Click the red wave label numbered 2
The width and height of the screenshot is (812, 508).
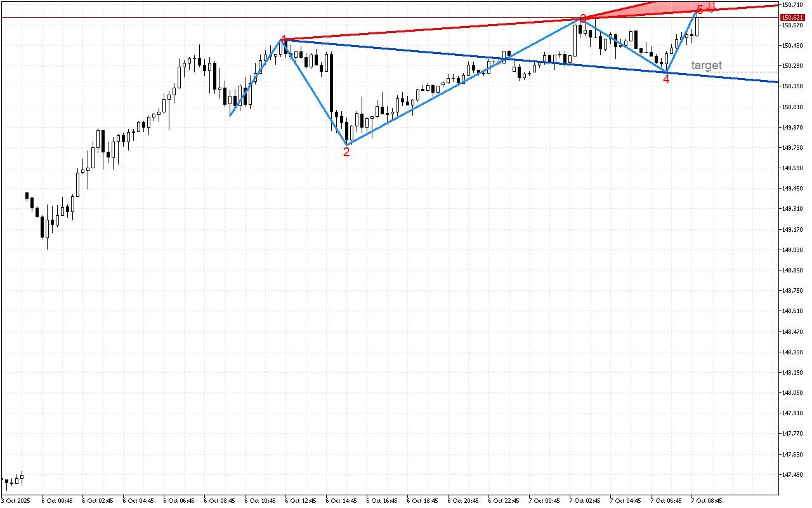pos(346,151)
